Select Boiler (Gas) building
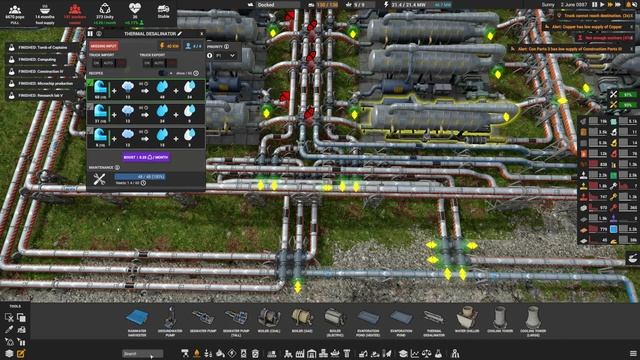Image resolution: width=640 pixels, height=360 pixels. point(302,321)
